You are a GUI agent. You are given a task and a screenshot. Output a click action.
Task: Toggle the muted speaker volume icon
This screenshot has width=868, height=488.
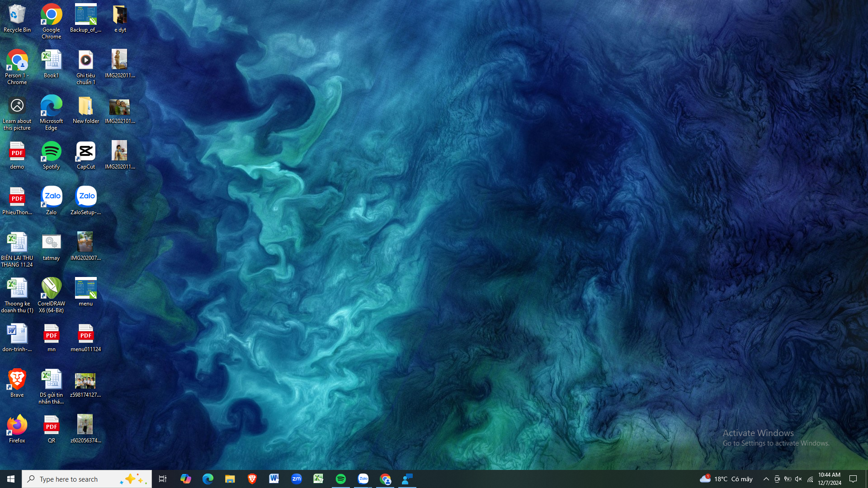coord(798,479)
